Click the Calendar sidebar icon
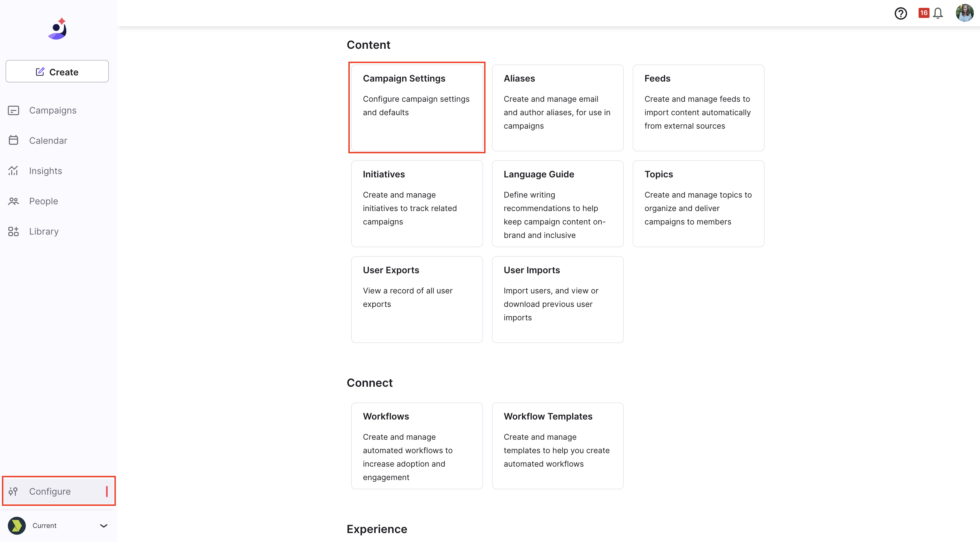Image resolution: width=980 pixels, height=542 pixels. 13,140
